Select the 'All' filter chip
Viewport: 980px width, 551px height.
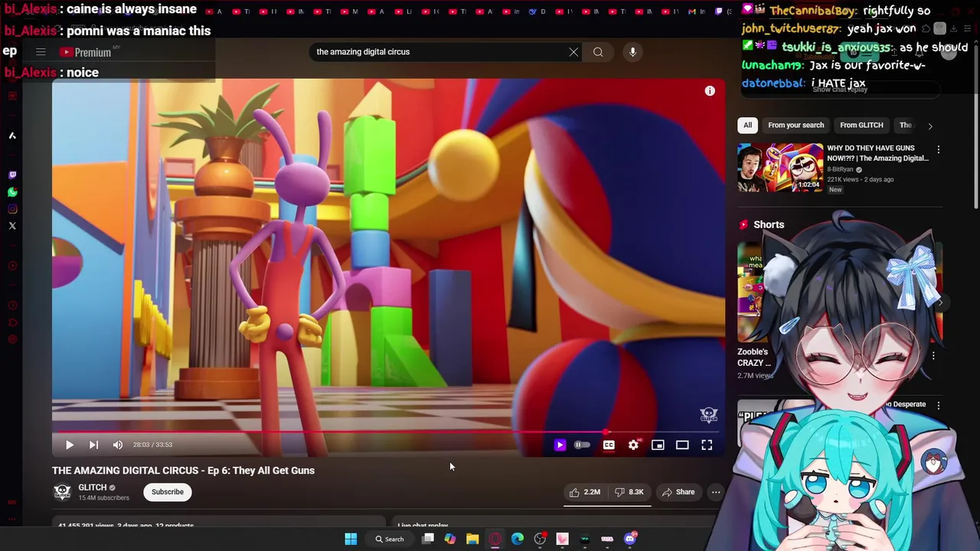(x=747, y=126)
